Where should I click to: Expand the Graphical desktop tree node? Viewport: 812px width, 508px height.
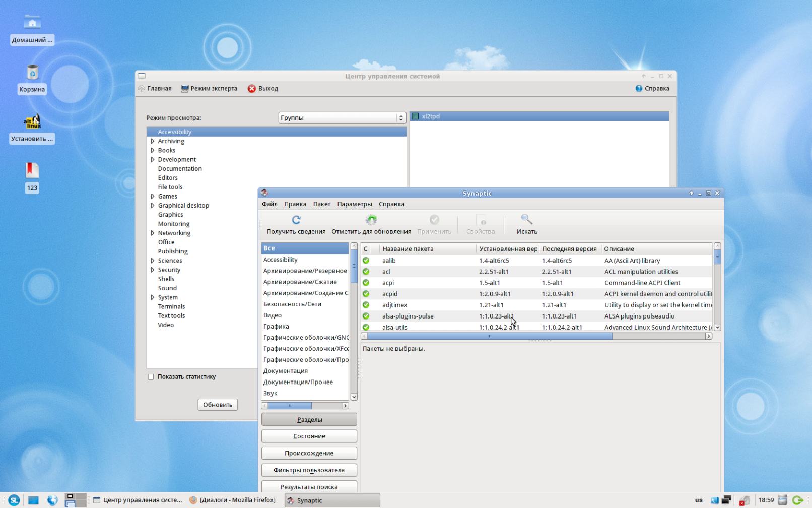click(x=153, y=205)
